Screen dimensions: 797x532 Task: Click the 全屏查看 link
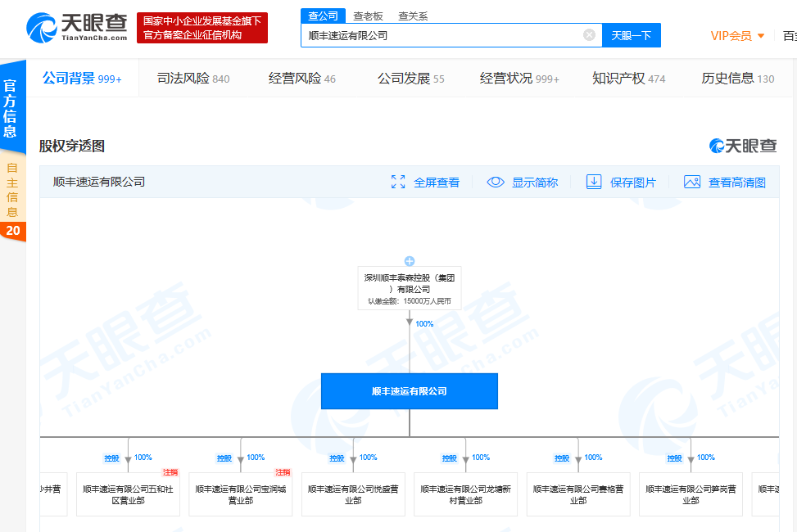coord(437,183)
